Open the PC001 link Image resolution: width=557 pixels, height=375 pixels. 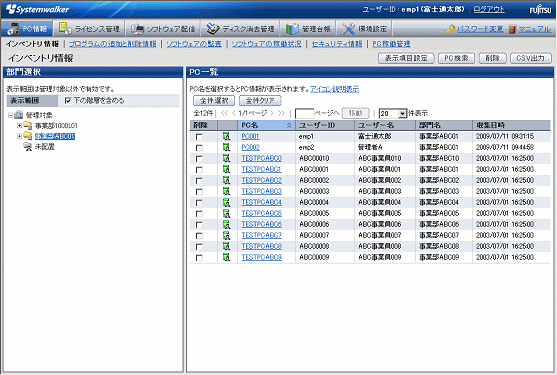250,136
